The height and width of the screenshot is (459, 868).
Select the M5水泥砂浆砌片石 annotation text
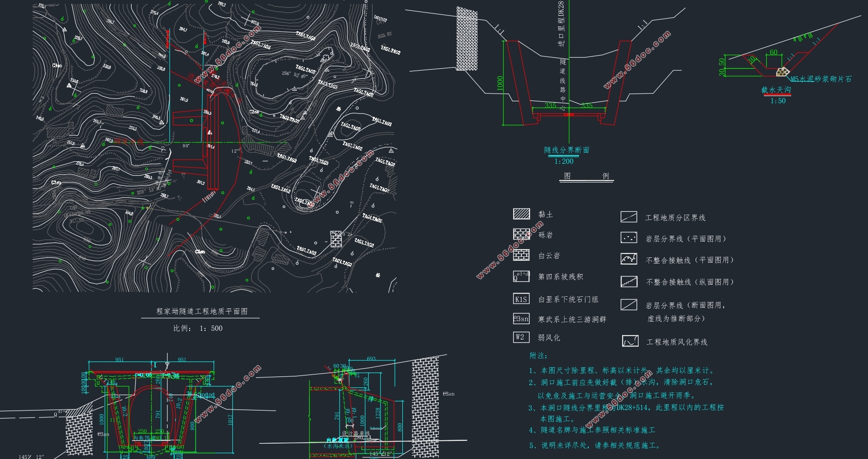tap(821, 79)
